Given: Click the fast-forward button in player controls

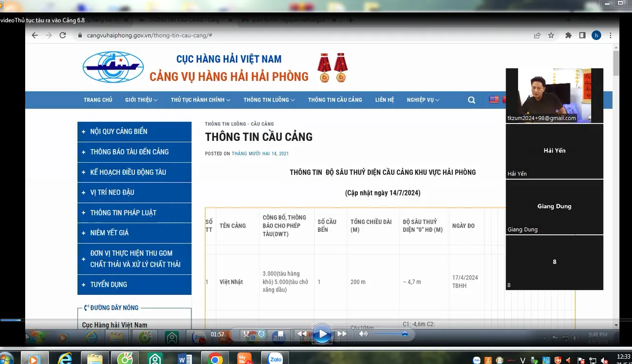Looking at the screenshot, I should click(x=342, y=334).
